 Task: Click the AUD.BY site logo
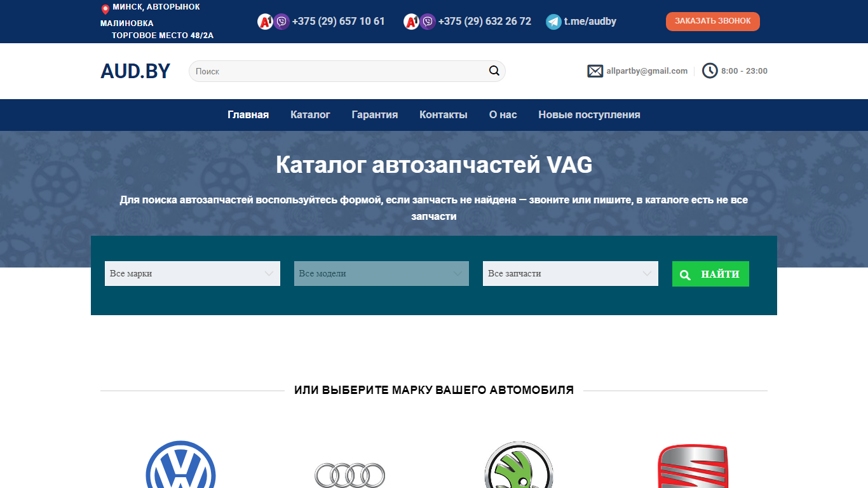(135, 71)
